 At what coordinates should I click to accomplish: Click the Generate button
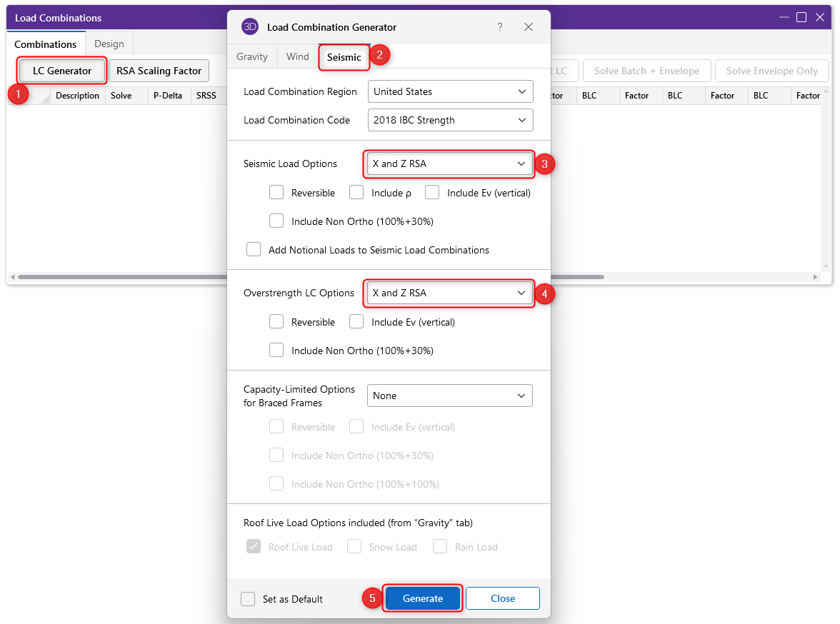423,598
